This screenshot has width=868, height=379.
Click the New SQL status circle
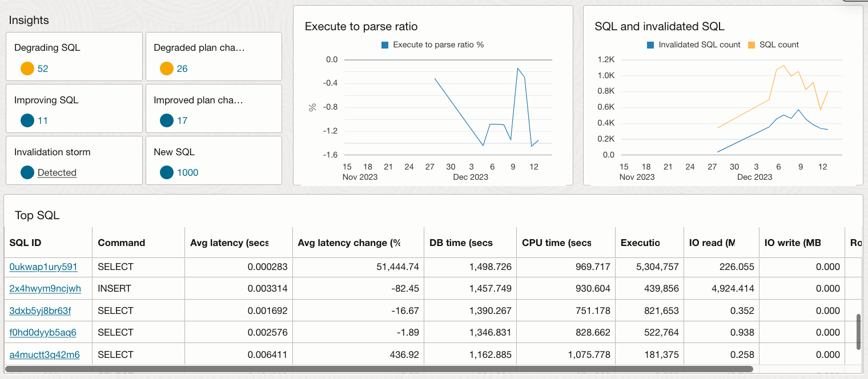pos(167,172)
